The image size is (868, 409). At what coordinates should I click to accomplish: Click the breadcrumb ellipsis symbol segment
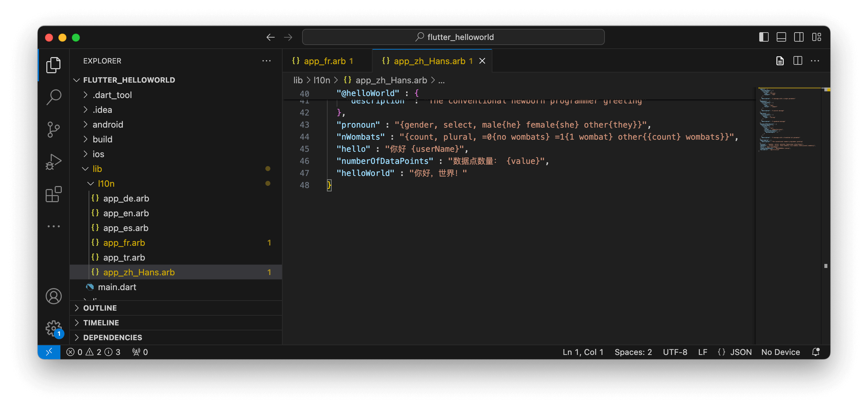(x=441, y=80)
